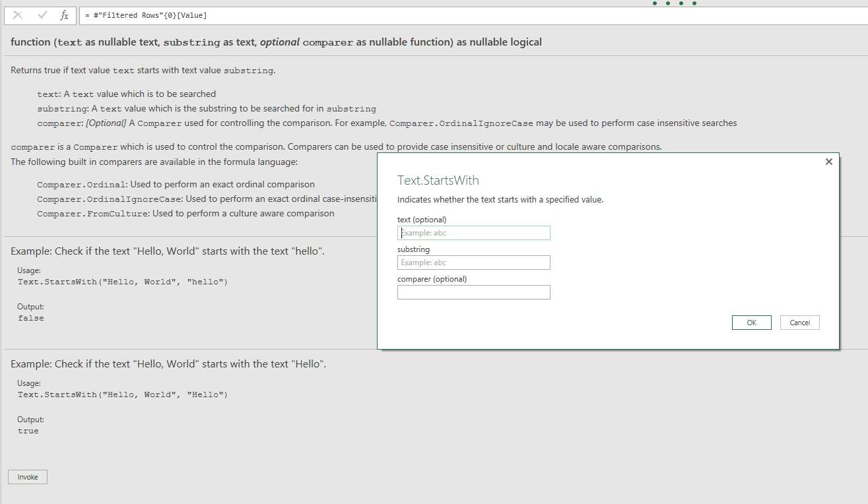
Task: Click the function signature heading text
Action: point(276,42)
